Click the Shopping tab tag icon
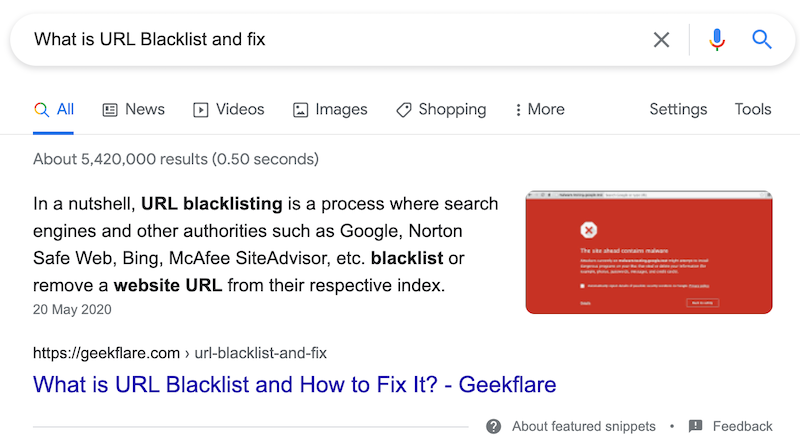800x440 pixels. [x=403, y=110]
